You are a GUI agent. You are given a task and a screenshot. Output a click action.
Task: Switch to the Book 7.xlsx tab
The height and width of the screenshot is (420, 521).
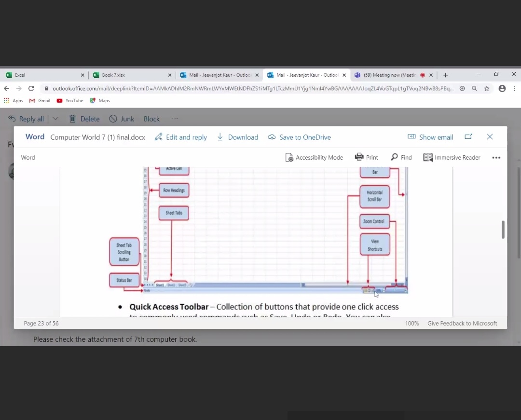(x=131, y=75)
